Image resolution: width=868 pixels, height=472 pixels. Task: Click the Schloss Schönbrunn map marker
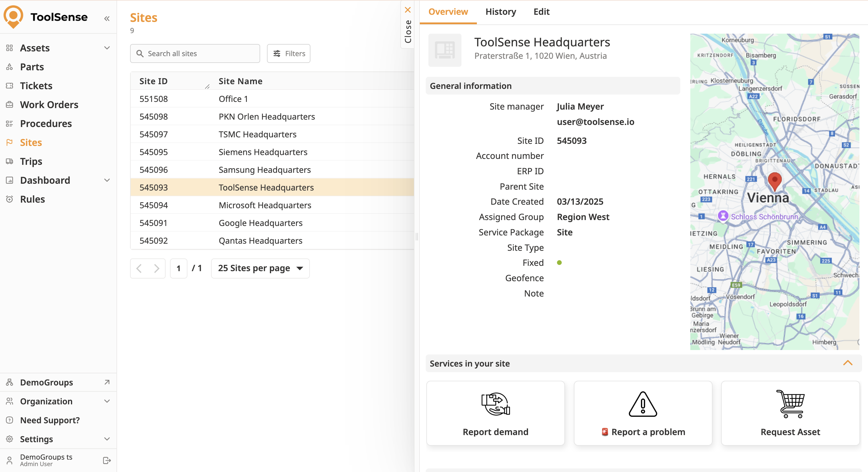click(723, 215)
